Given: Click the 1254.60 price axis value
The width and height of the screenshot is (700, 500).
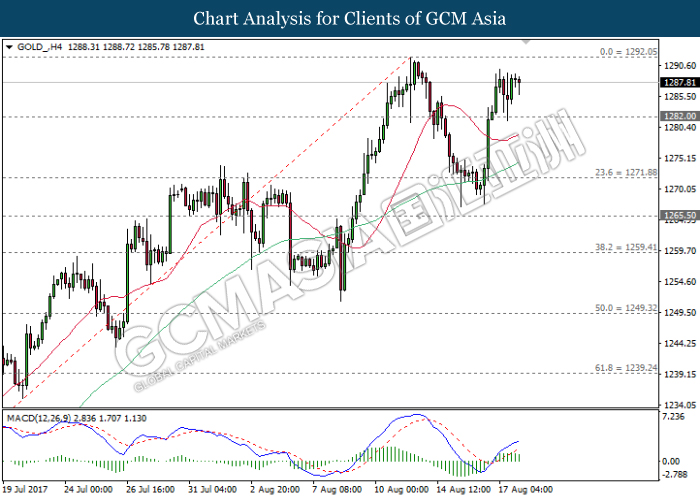Looking at the screenshot, I should [680, 282].
